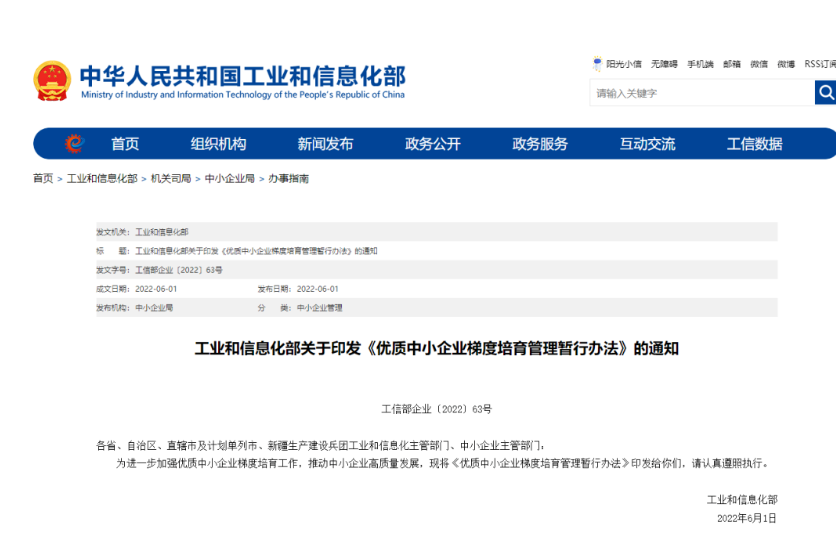Click the 阳光小信 robot mascot icon
This screenshot has width=836, height=543.
coord(597,64)
